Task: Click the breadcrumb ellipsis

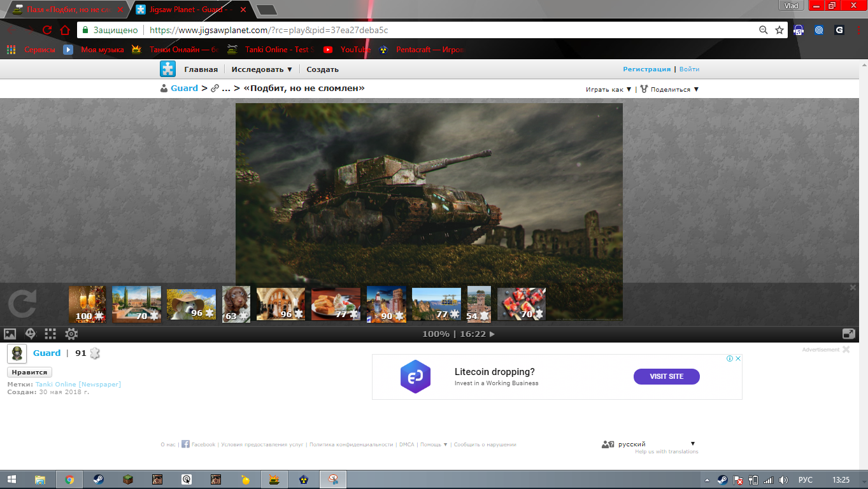Action: coord(225,89)
